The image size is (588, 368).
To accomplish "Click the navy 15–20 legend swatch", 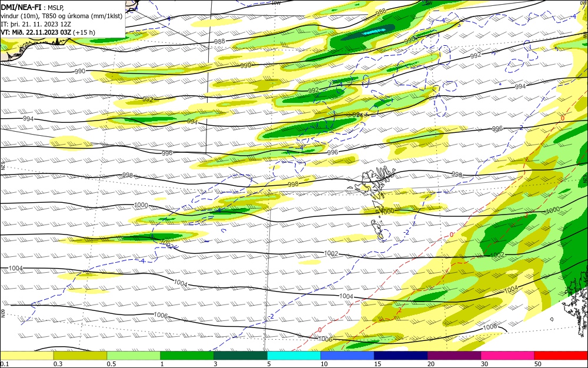I will (x=401, y=356).
